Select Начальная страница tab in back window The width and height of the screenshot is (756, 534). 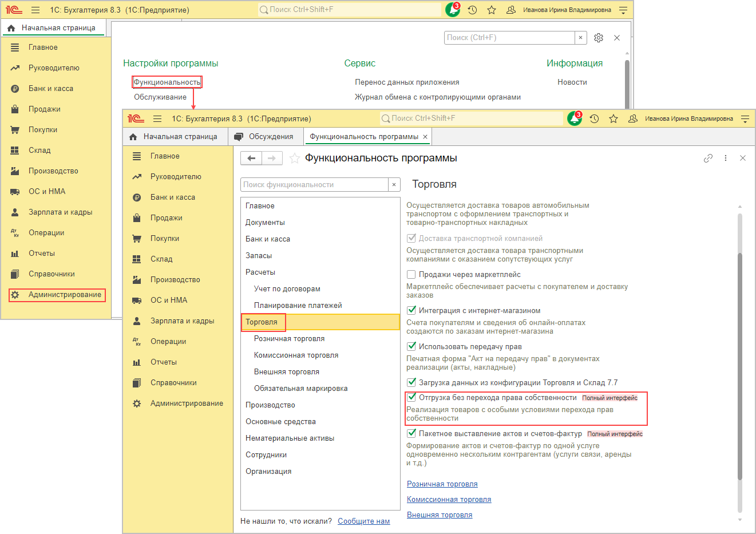click(x=52, y=28)
